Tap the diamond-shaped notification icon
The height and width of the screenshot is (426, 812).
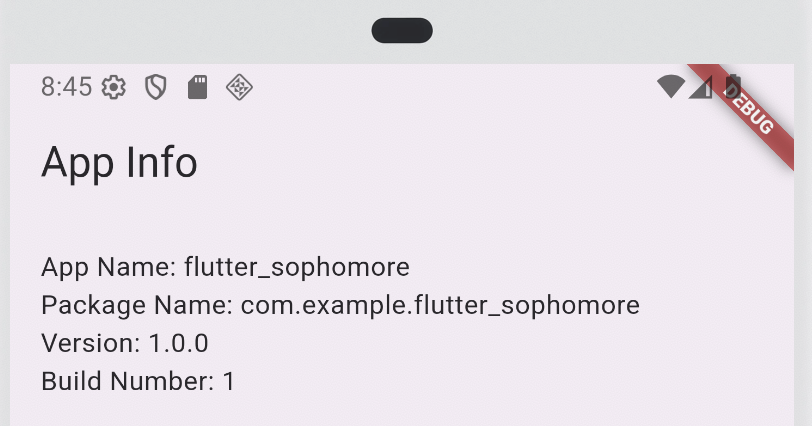click(x=239, y=87)
